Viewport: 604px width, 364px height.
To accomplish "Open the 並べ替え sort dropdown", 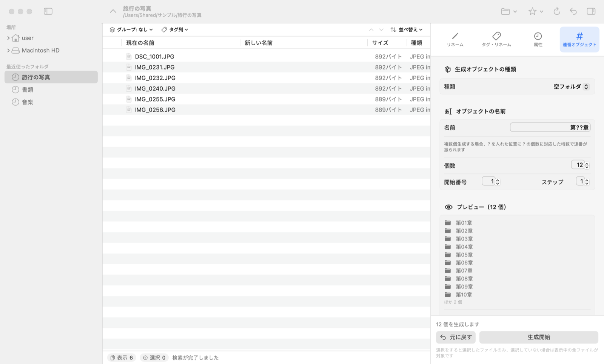I will 407,29.
